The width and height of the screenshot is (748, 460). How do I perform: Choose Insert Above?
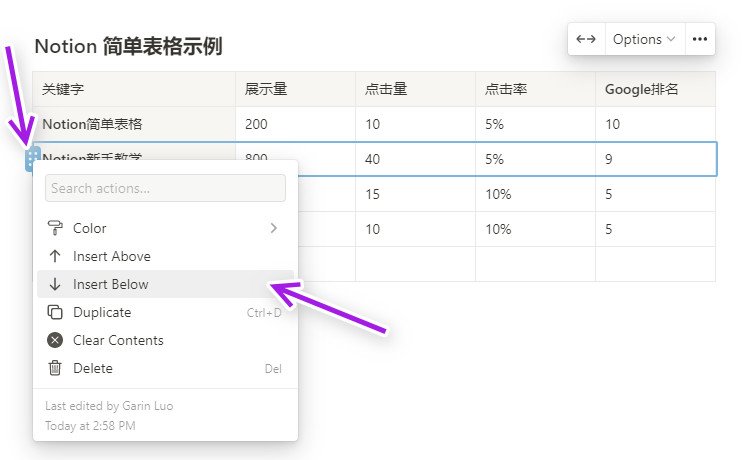pyautogui.click(x=165, y=256)
